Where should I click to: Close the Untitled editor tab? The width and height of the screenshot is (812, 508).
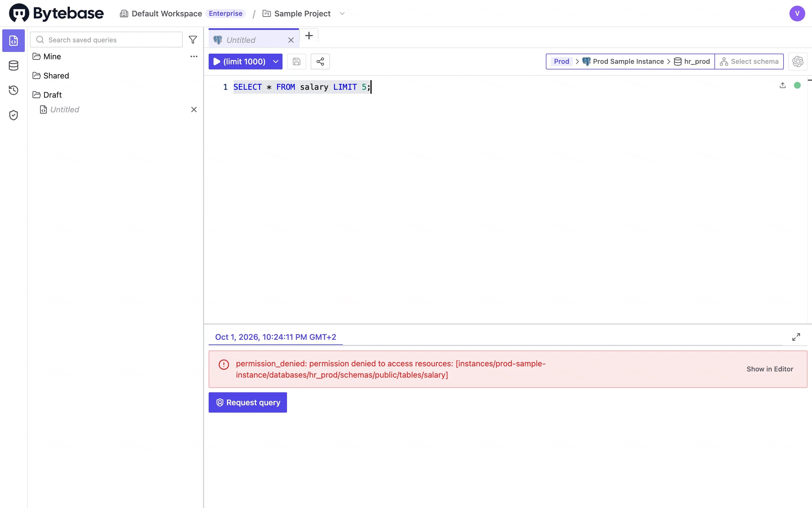pyautogui.click(x=291, y=40)
